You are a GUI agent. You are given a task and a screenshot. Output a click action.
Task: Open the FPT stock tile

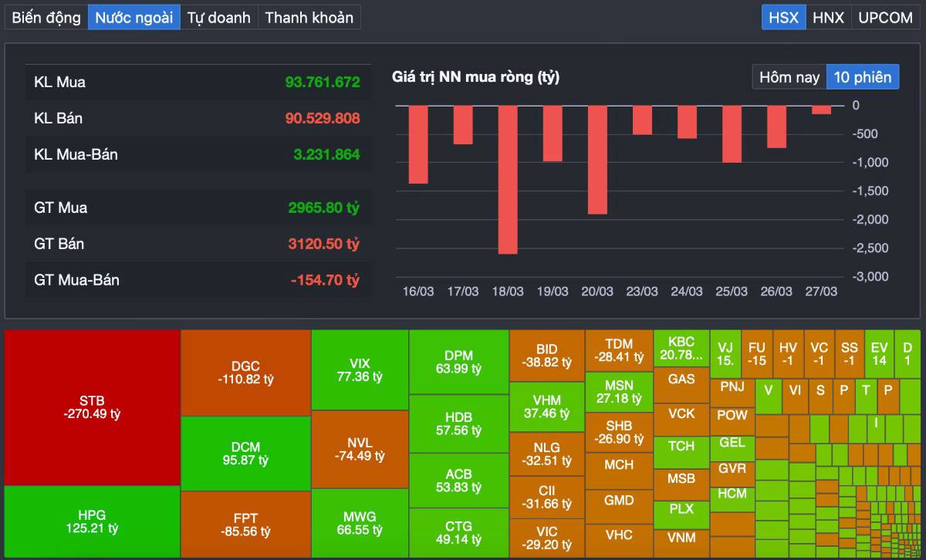coord(245,525)
